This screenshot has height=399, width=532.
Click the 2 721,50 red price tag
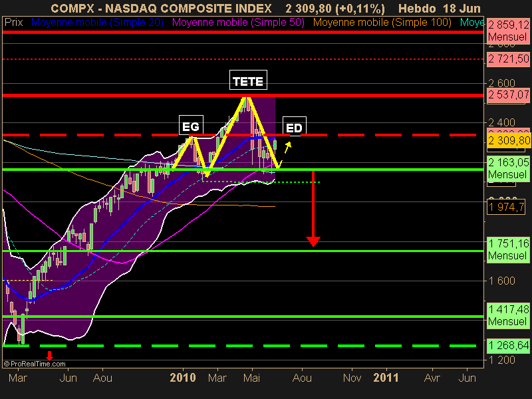(508, 59)
